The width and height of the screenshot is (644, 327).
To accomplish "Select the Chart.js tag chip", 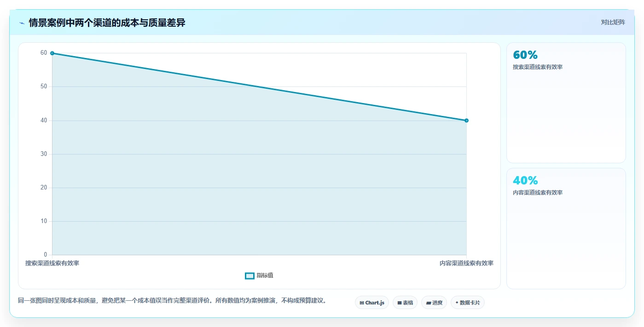I will (372, 303).
